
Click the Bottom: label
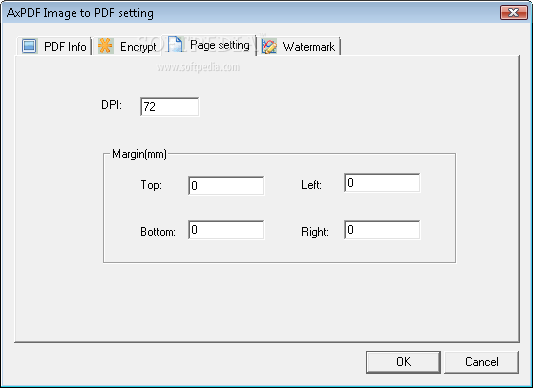point(158,232)
